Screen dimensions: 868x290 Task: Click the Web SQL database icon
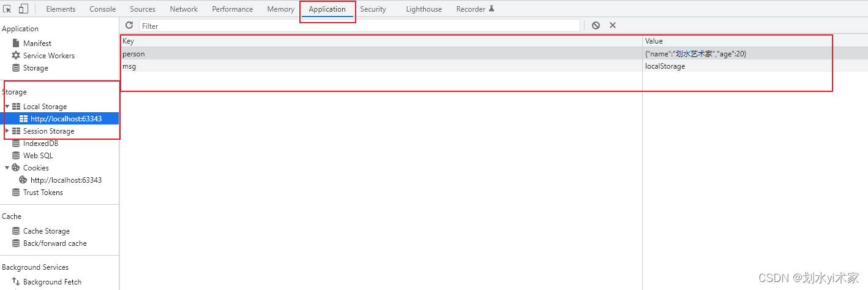[16, 156]
